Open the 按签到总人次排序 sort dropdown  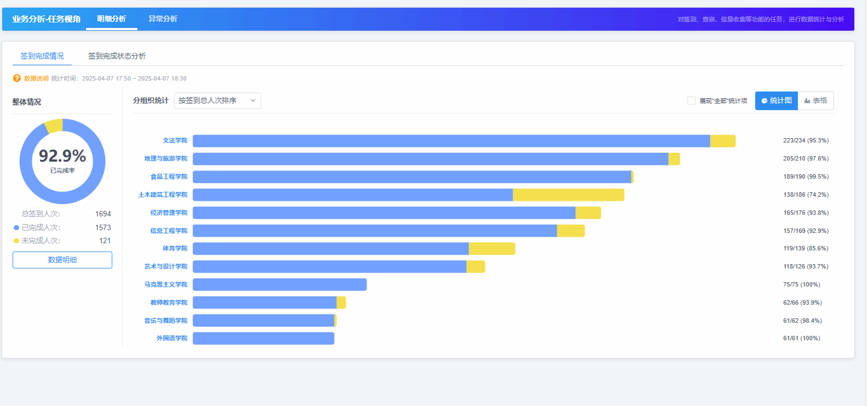[217, 101]
